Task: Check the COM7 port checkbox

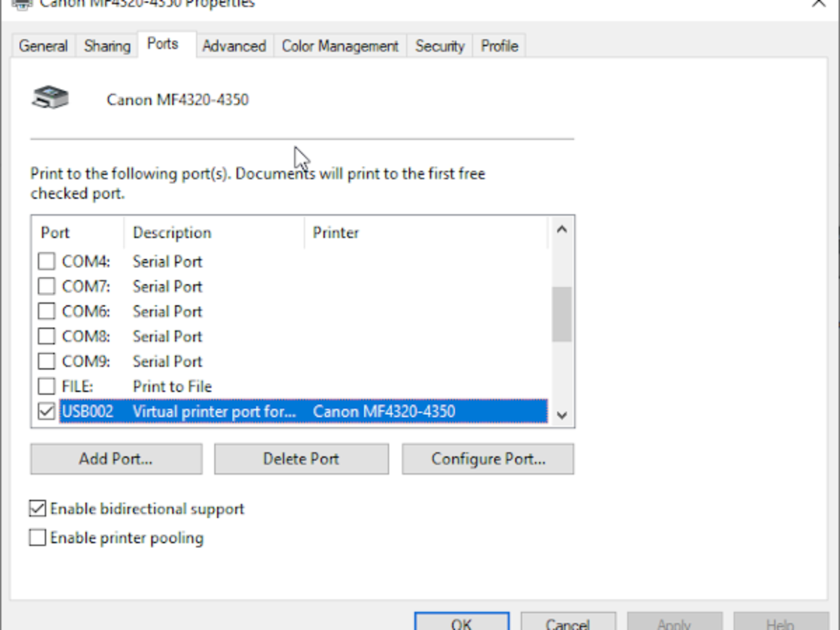Action: coord(46,286)
